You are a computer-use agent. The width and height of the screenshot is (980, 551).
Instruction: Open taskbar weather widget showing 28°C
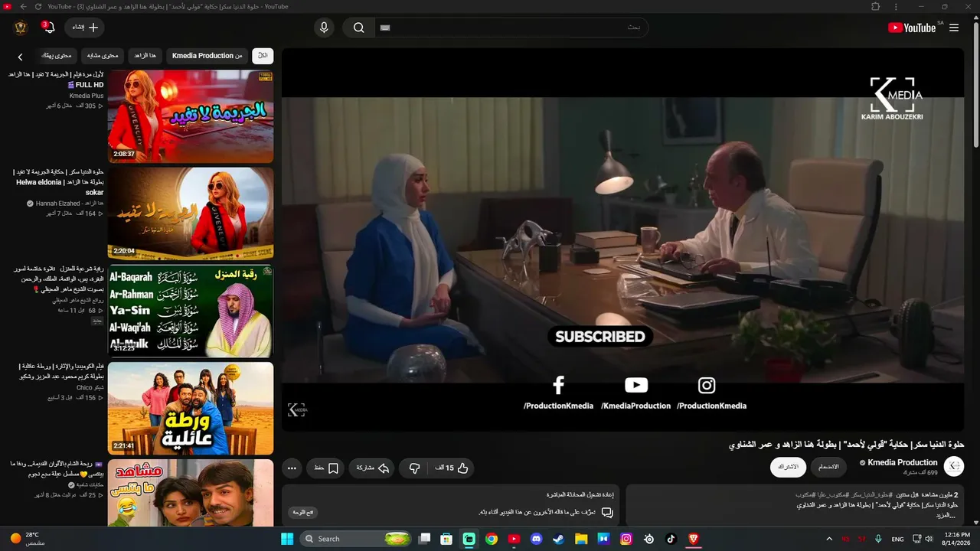point(27,539)
